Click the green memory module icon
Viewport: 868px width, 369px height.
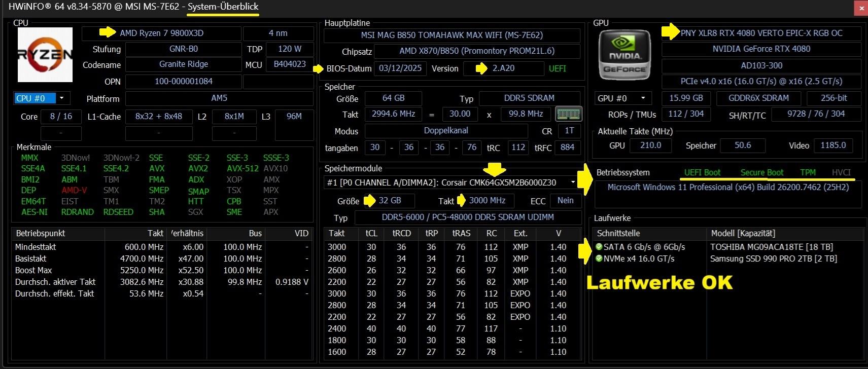coord(568,114)
